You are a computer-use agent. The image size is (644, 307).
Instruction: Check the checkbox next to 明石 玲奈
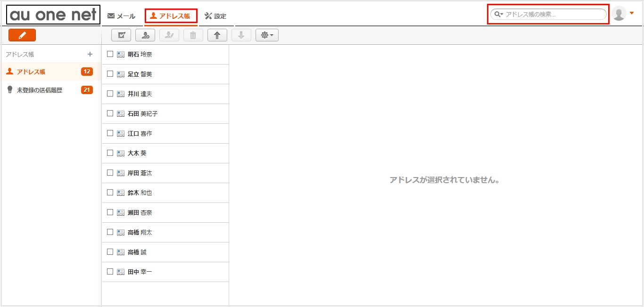pos(110,54)
